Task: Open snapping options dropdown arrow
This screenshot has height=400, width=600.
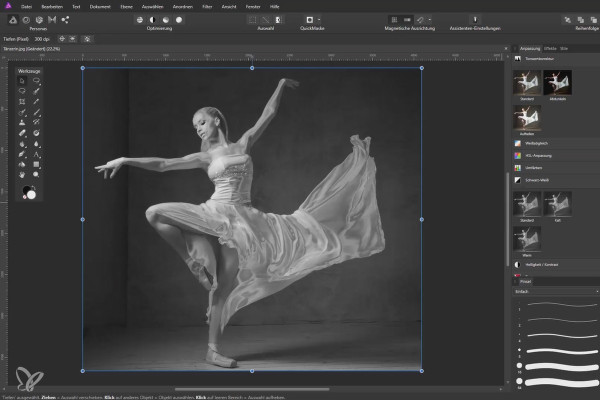Action: [430, 20]
